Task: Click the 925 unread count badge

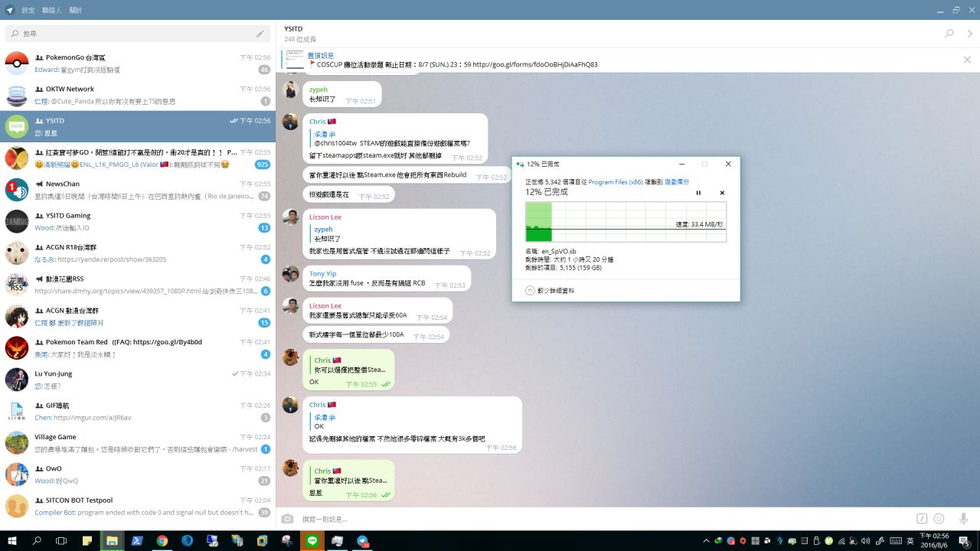Action: (263, 165)
